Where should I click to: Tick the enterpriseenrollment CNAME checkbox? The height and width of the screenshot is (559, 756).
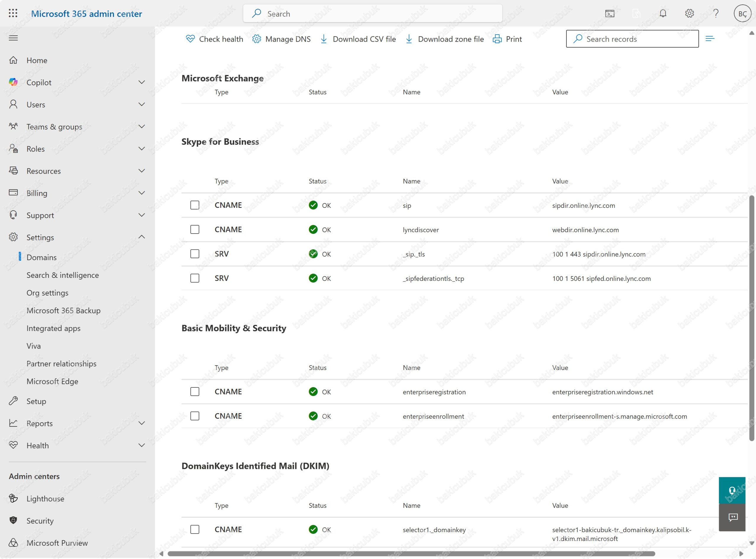pyautogui.click(x=195, y=416)
